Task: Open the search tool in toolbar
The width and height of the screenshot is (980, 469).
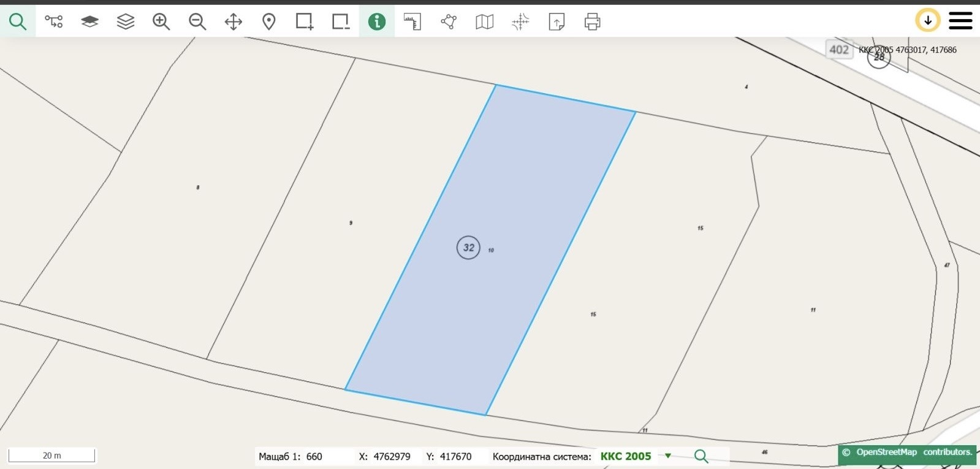Action: pos(18,21)
